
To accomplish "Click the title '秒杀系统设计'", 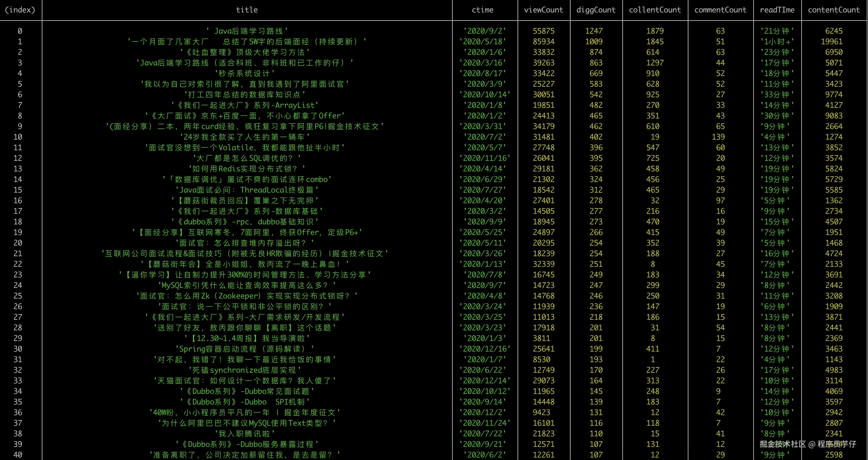I will (x=245, y=73).
